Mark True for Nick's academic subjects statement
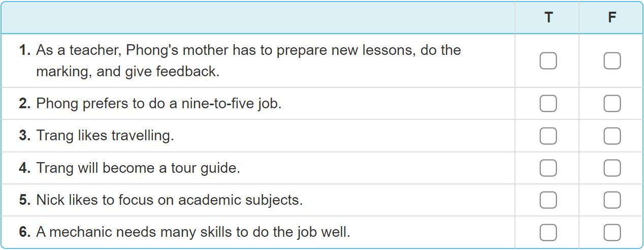644x250 pixels. click(x=548, y=200)
